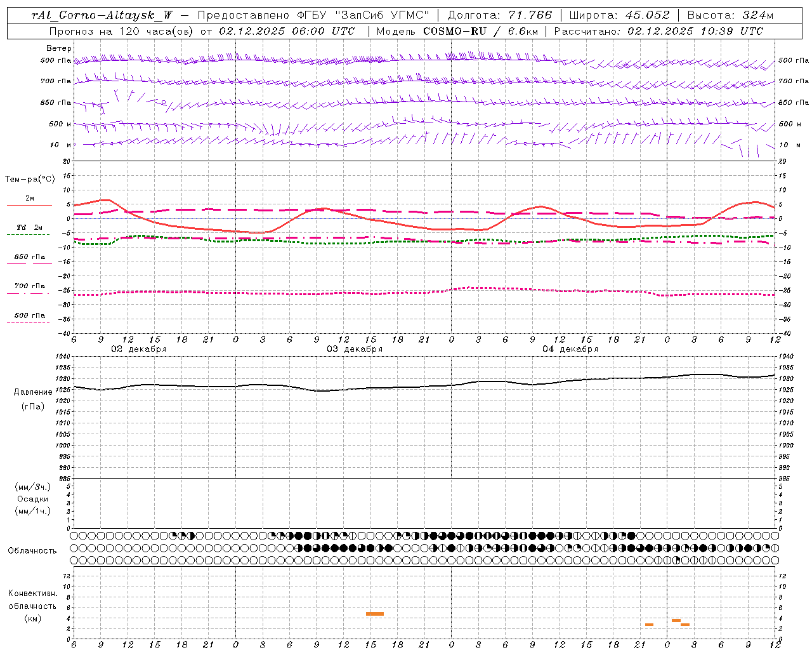Click the (гПа) unit label under Давление

(x=33, y=407)
